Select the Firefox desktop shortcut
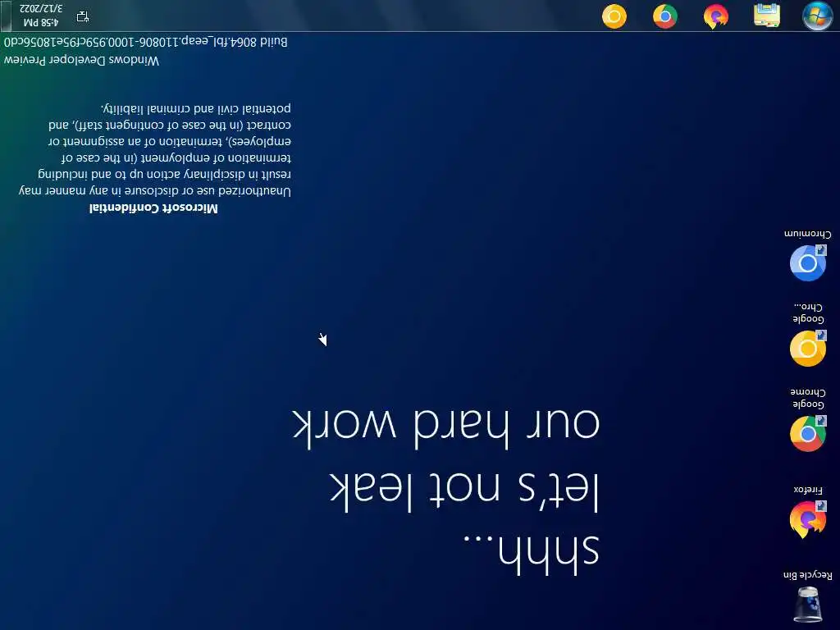This screenshot has height=630, width=840. 808,512
